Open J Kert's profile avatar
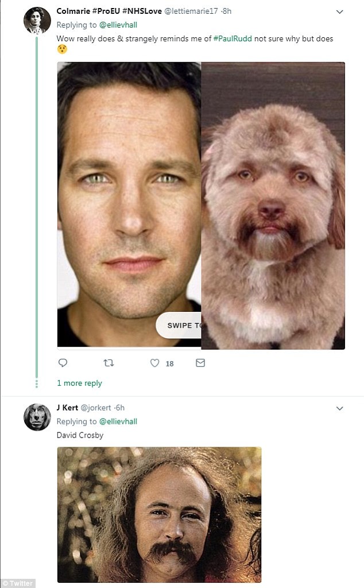This screenshot has width=364, height=588. coord(37,417)
